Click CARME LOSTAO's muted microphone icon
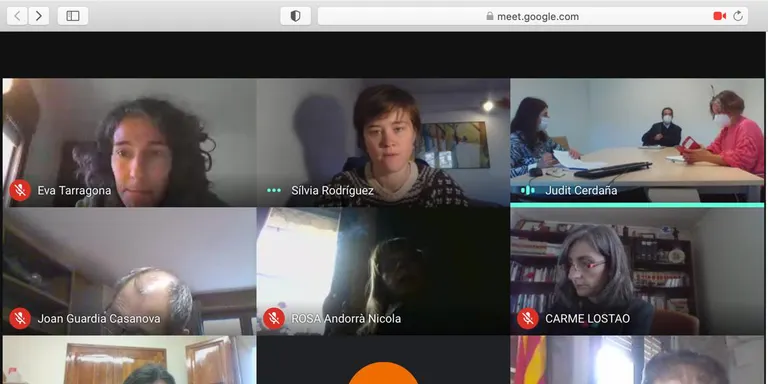768x384 pixels. coord(528,319)
